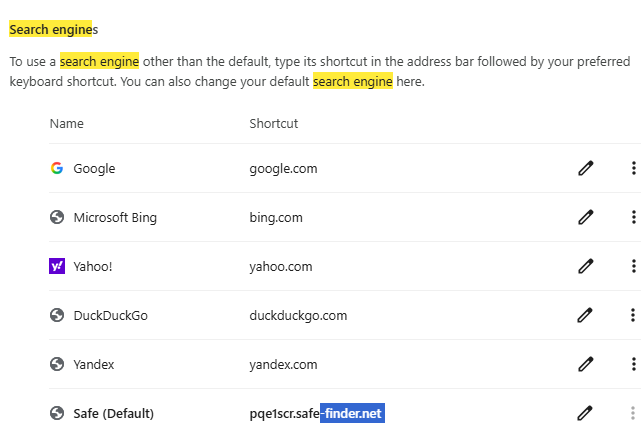
Task: Click the globe icon beside DuckDuckGo
Action: [x=57, y=315]
